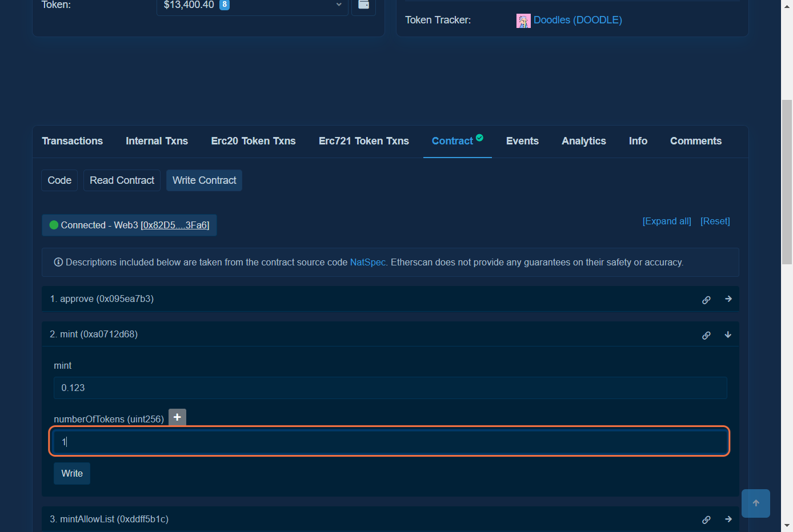
Task: Click the Code button
Action: (59, 180)
